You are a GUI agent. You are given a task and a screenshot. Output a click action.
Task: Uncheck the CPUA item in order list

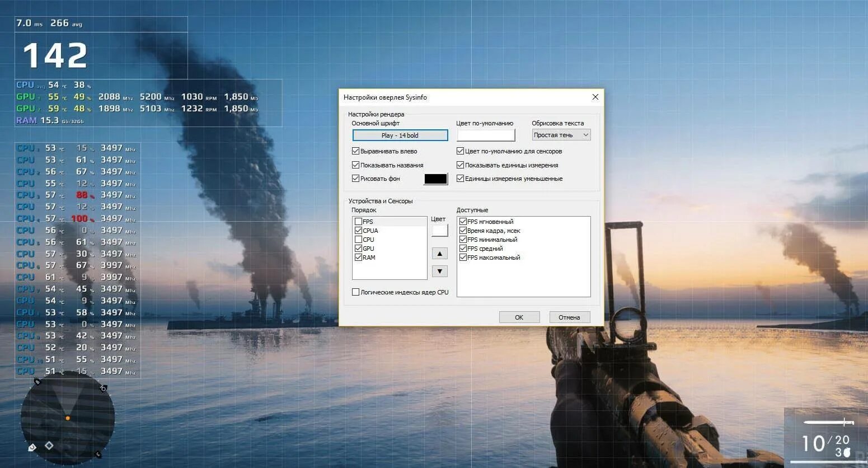[358, 231]
